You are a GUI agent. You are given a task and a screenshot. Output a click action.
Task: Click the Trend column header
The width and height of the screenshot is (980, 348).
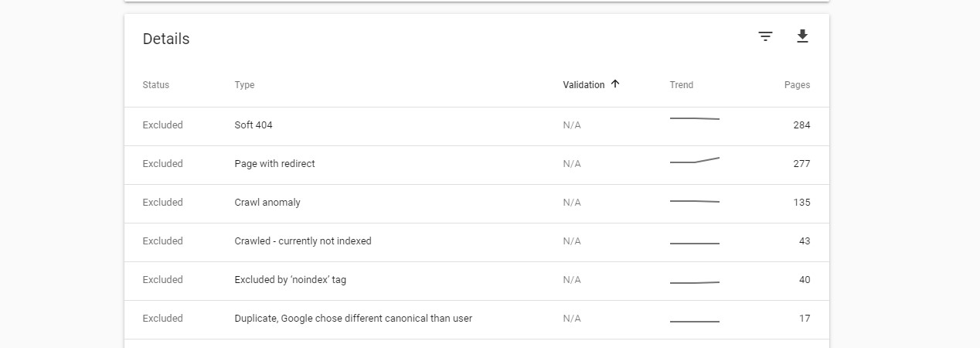682,85
